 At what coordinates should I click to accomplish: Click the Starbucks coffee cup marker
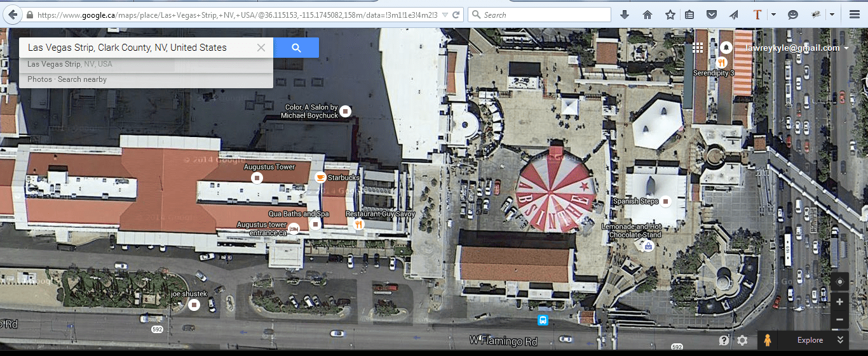[320, 178]
